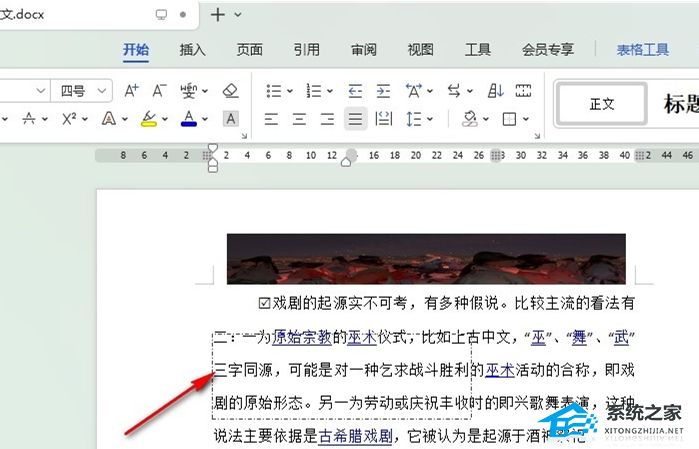Screen dimensions: 699x449
Task: Open a new tab with plus button
Action: pyautogui.click(x=218, y=15)
